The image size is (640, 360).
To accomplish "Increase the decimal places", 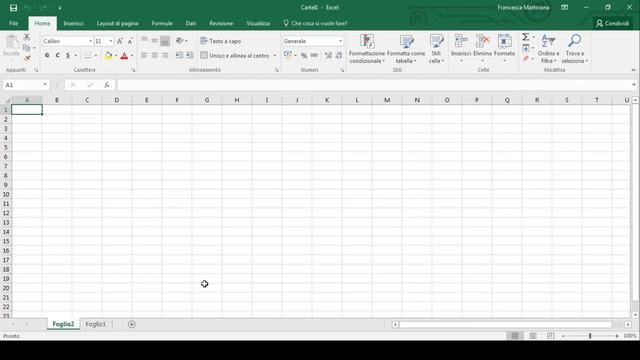I will pos(328,56).
